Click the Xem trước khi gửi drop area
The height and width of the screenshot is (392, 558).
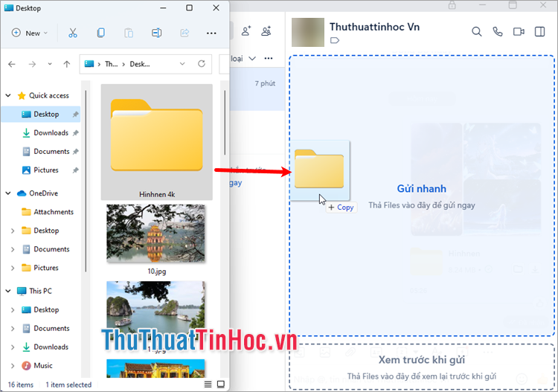[x=422, y=367]
